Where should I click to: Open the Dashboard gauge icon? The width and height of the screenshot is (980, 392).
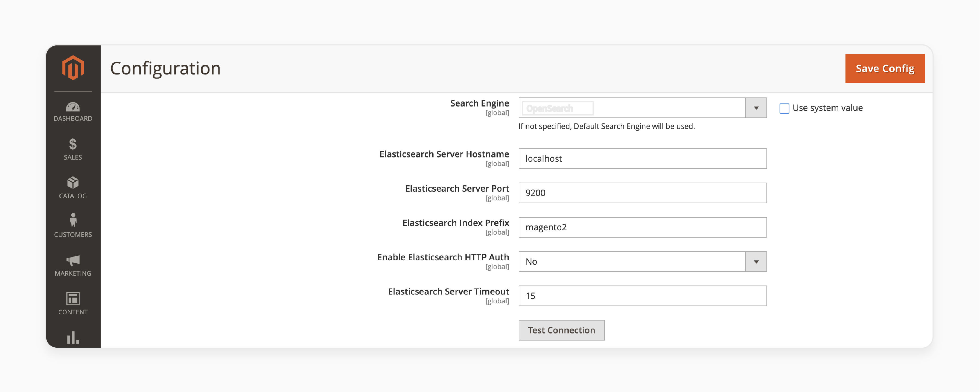(73, 107)
